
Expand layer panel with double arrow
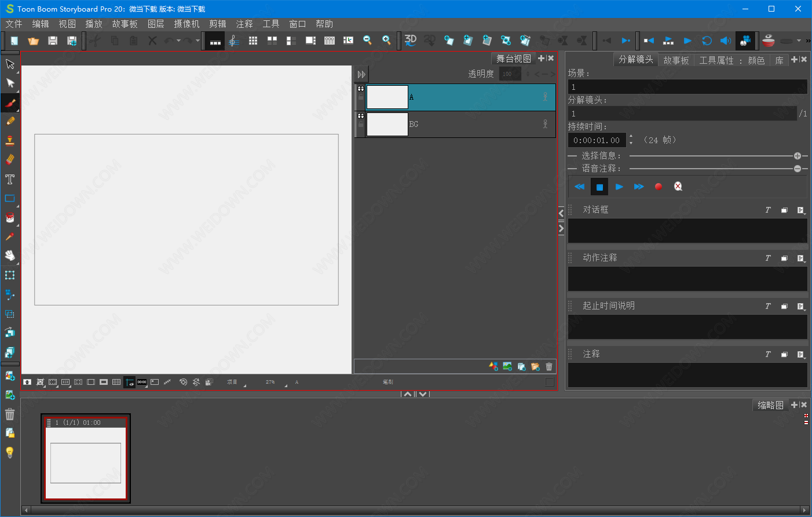point(361,74)
